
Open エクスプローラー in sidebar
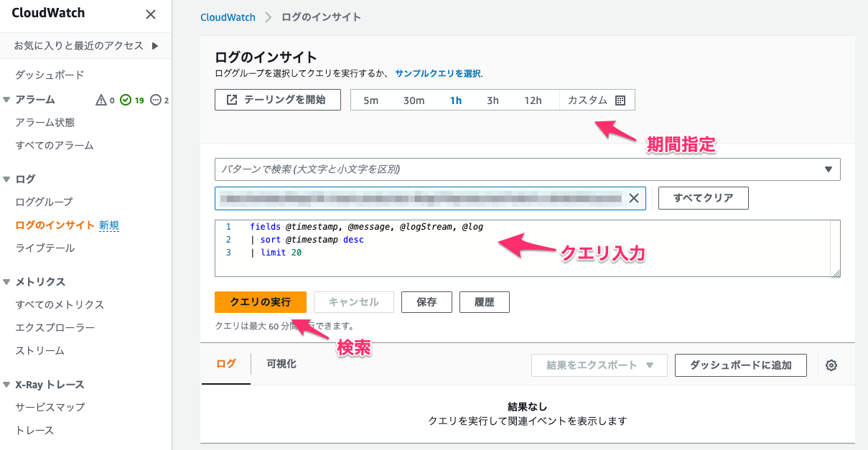click(x=55, y=328)
